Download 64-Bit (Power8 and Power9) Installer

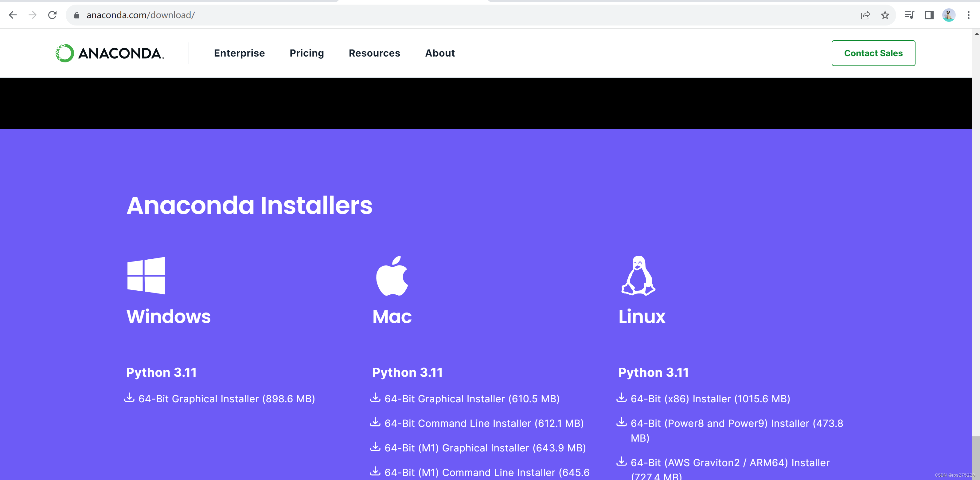pos(737,430)
